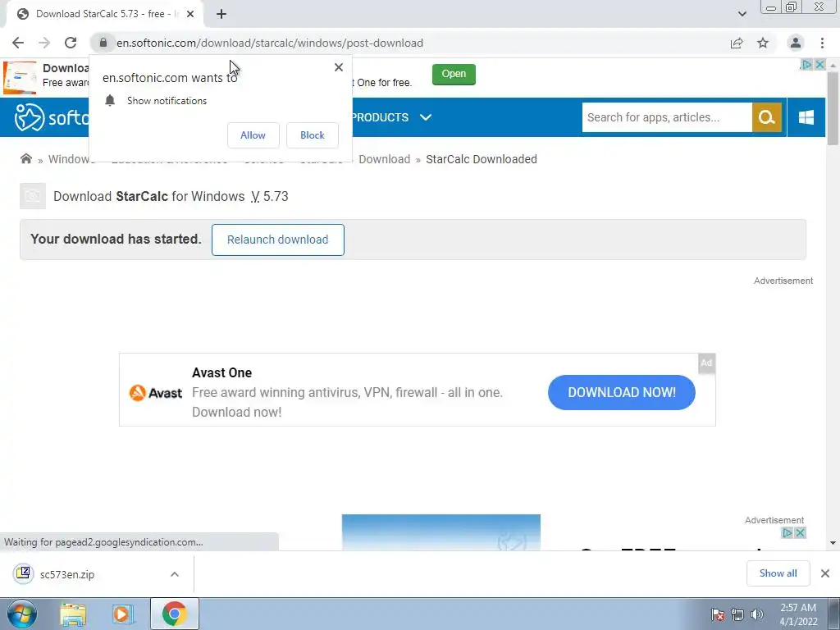Image resolution: width=840 pixels, height=630 pixels.
Task: Click the notification bell icon
Action: click(110, 101)
